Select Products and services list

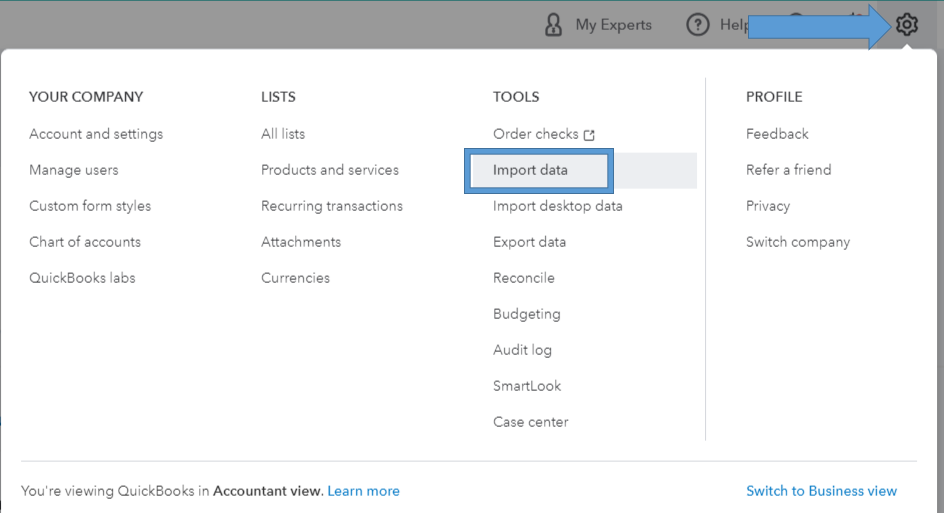(330, 170)
